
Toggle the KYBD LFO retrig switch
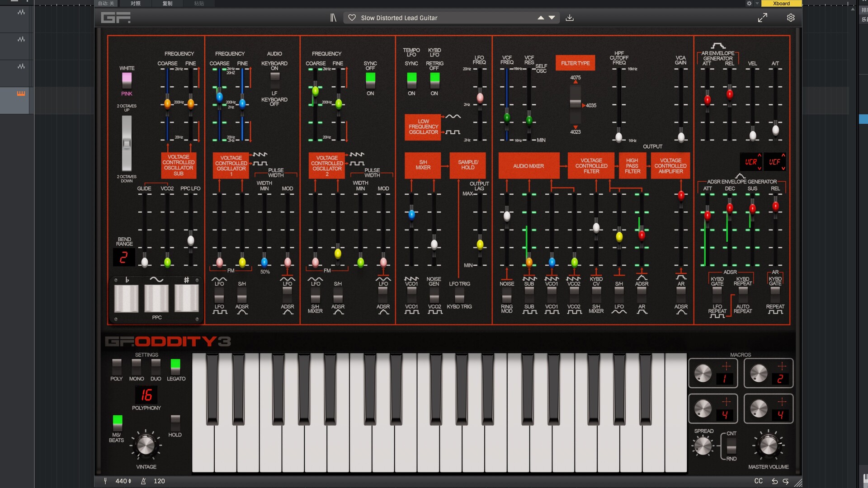pyautogui.click(x=434, y=80)
